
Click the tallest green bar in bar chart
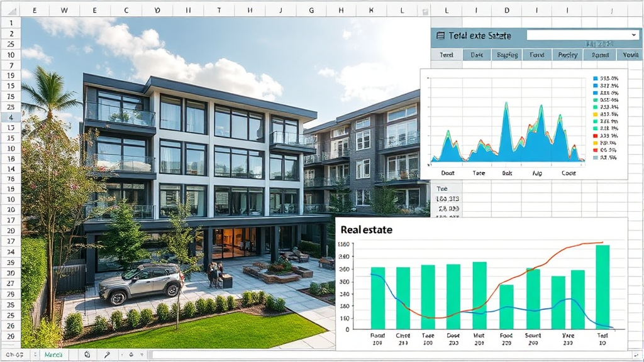602,287
